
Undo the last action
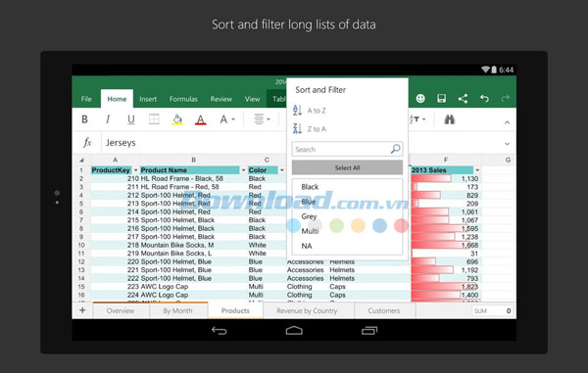484,99
